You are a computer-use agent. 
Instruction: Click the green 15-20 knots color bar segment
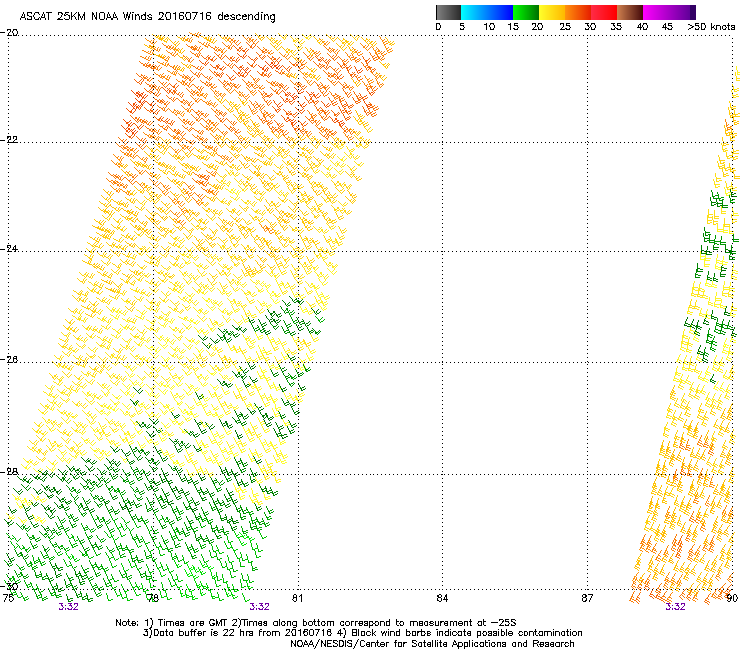click(x=526, y=12)
